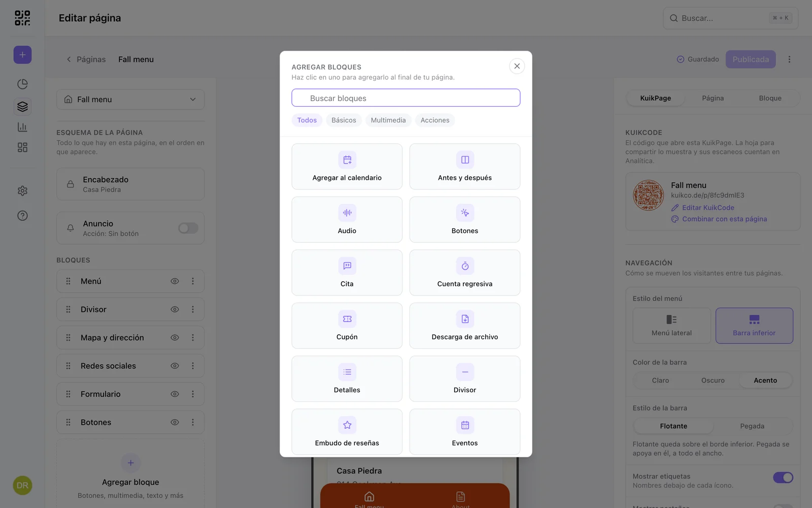Go back to Páginas list

tap(86, 59)
